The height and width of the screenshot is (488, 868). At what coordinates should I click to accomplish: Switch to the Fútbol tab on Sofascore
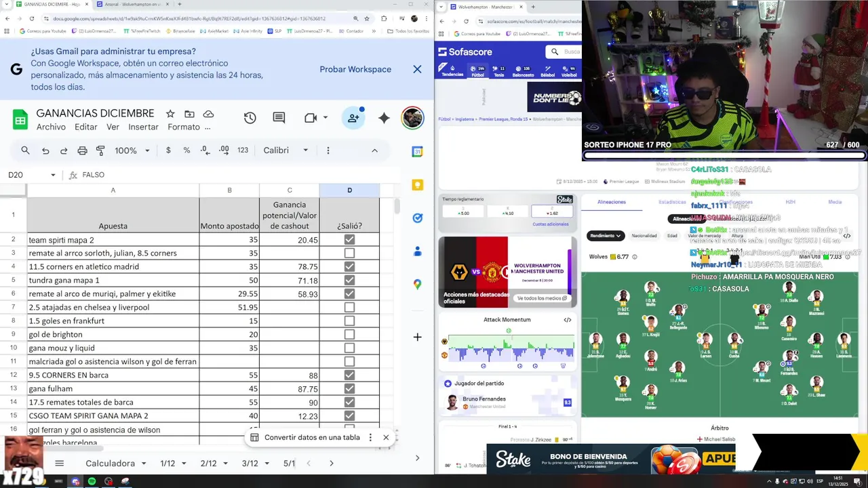(477, 71)
